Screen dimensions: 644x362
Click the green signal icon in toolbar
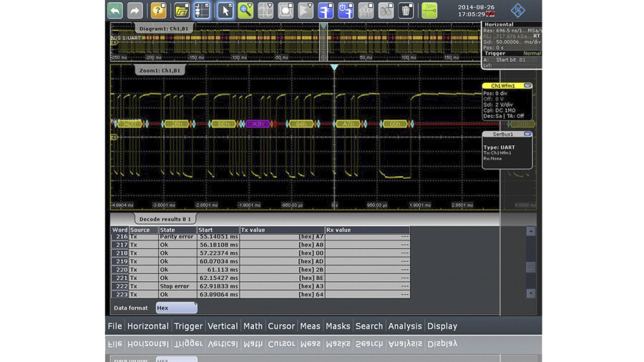click(429, 10)
